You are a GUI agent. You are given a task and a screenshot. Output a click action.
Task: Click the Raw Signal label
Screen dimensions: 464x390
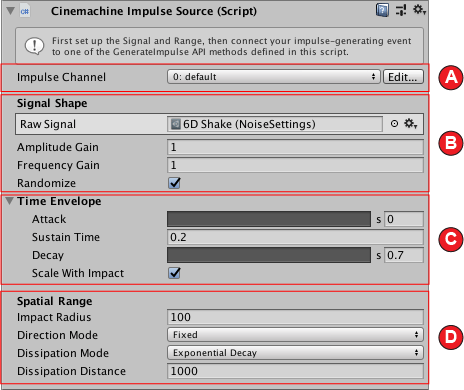48,124
